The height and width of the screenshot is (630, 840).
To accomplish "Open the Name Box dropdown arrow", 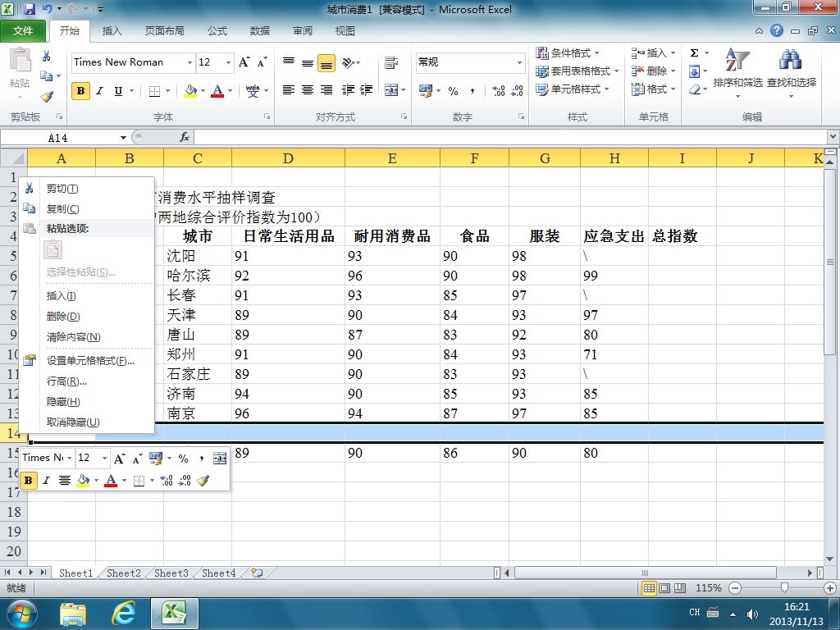I will click(123, 138).
